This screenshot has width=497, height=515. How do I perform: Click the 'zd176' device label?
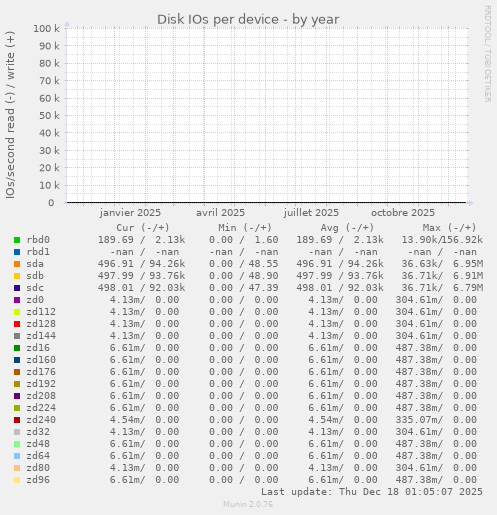[x=41, y=372]
